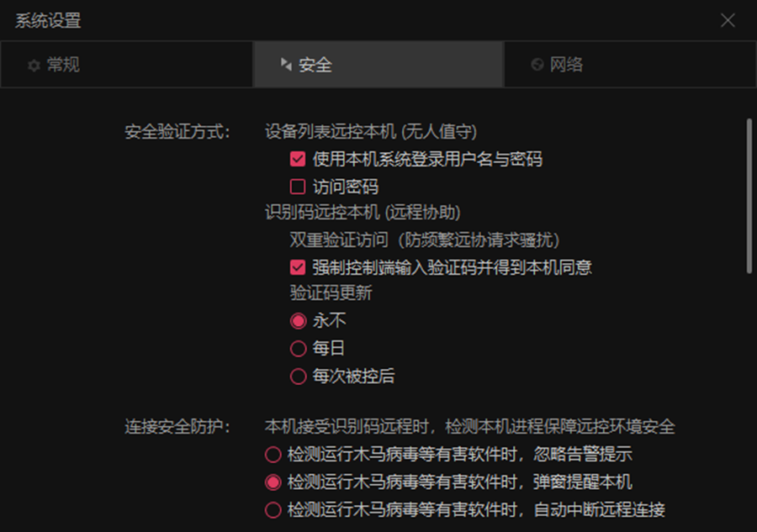
Task: Select 忽略告警提示 under 连接安全防护
Action: click(271, 454)
